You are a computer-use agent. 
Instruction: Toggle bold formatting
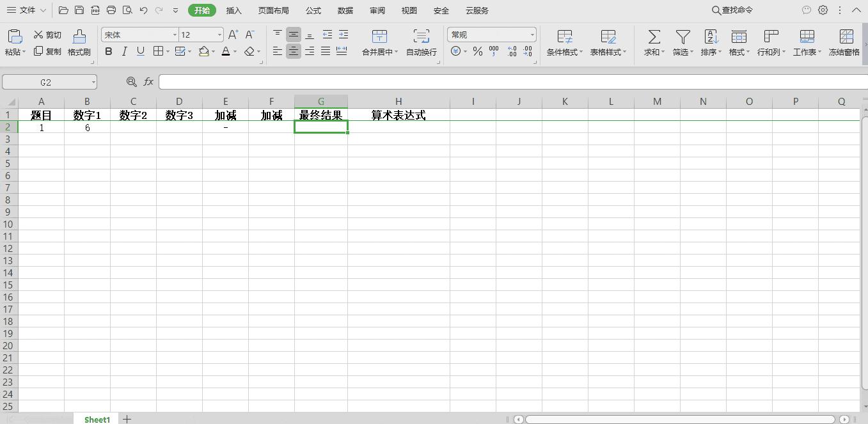109,52
